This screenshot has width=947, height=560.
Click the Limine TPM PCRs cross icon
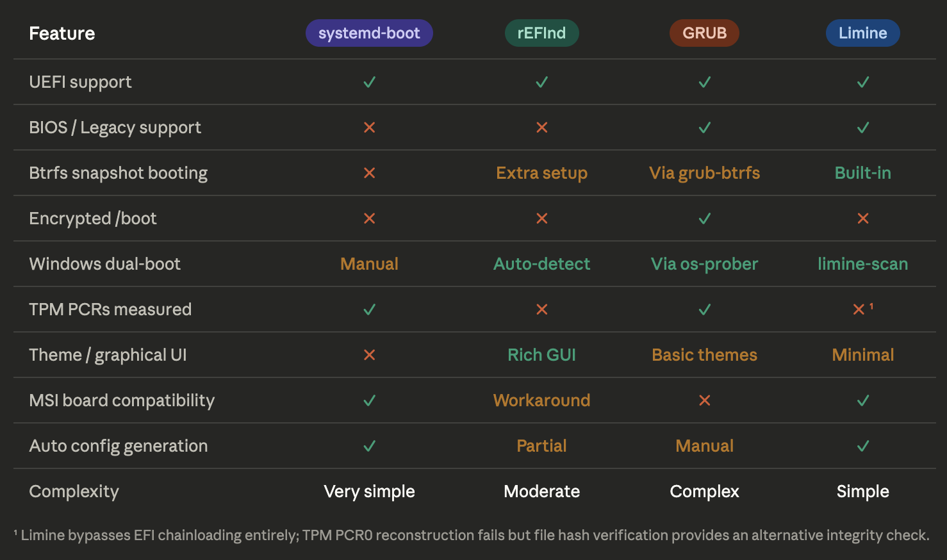coord(859,309)
